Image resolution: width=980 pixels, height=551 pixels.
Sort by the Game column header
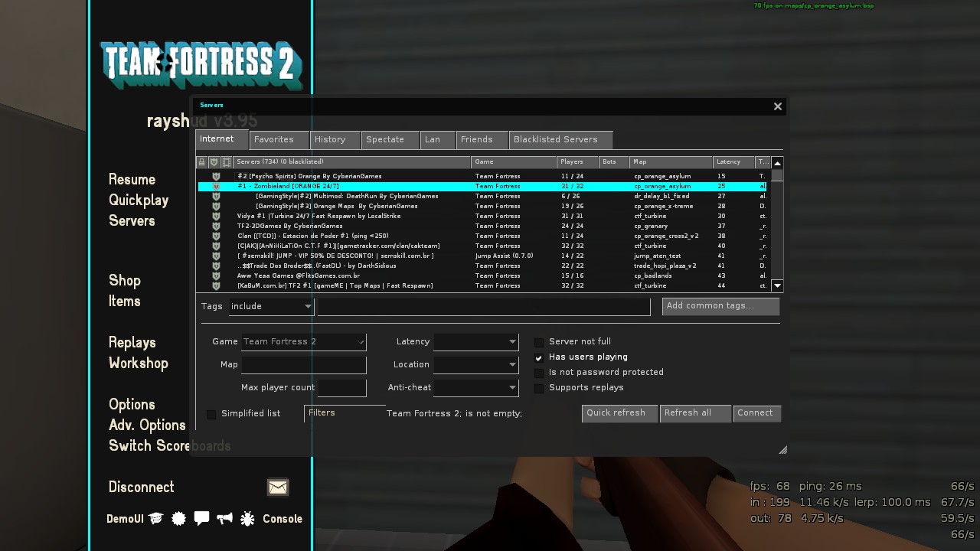514,162
